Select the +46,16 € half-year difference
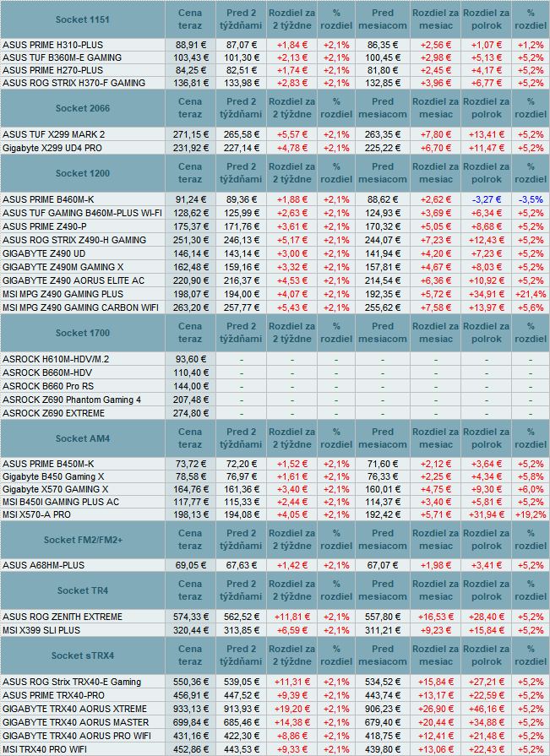Viewport: 550px width, 756px height. coord(487,709)
